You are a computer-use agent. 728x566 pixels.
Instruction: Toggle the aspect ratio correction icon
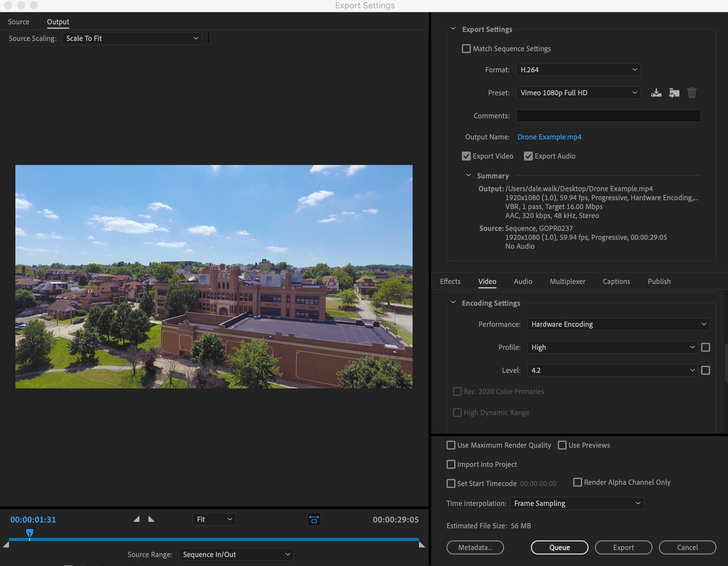click(x=314, y=519)
